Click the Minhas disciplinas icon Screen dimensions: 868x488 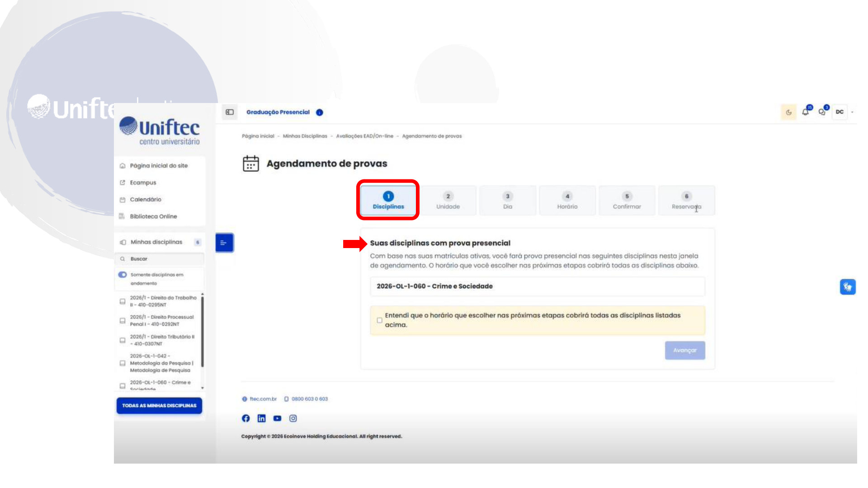tap(123, 242)
